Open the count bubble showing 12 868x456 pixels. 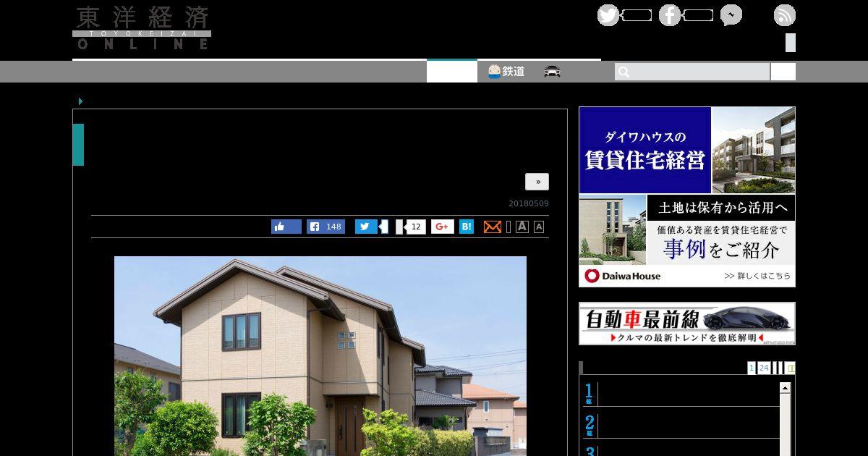[x=415, y=227]
